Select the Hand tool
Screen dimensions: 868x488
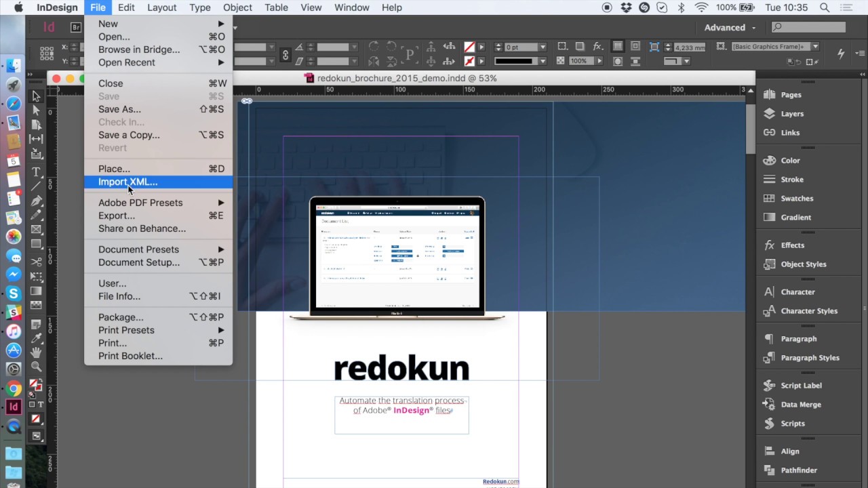tap(37, 352)
